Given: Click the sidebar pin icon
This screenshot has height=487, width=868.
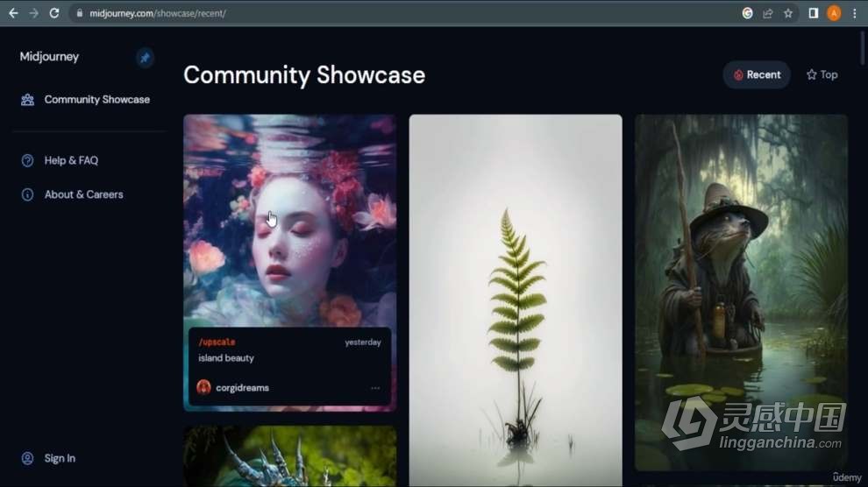Looking at the screenshot, I should tap(145, 58).
